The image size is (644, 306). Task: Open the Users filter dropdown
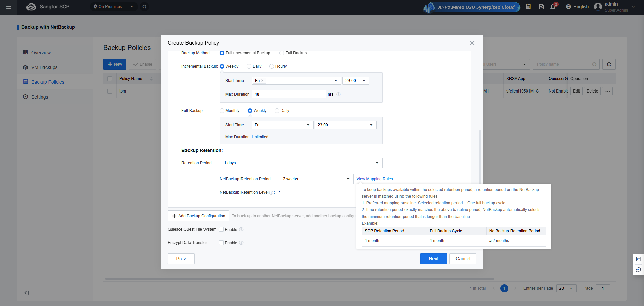click(x=506, y=64)
